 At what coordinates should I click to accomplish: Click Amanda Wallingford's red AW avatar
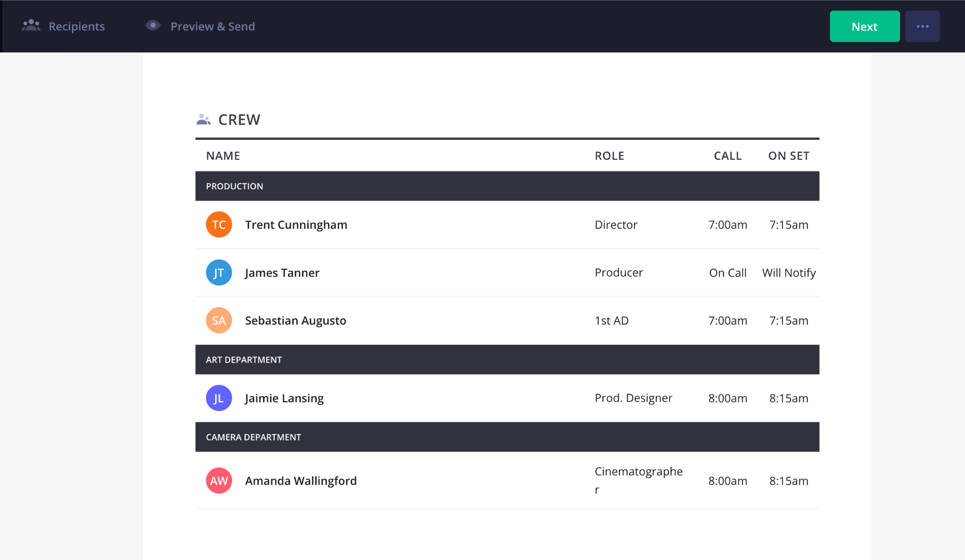click(x=219, y=481)
